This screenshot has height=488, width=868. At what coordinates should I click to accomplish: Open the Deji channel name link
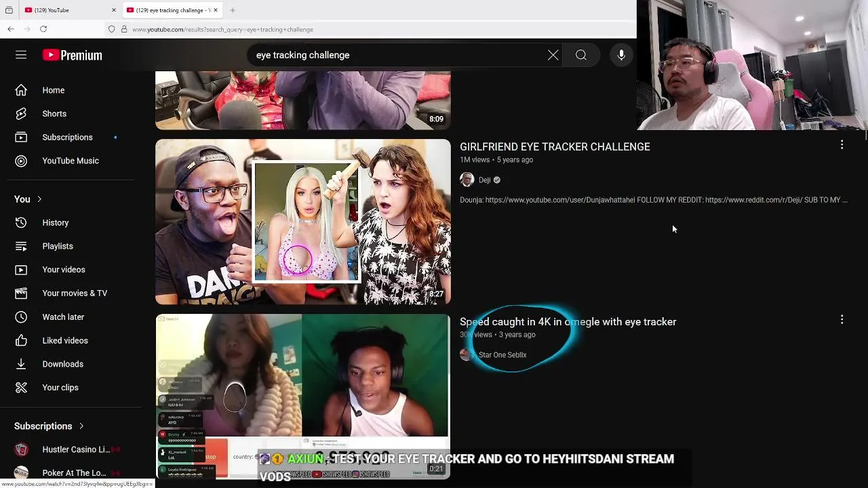pos(484,180)
